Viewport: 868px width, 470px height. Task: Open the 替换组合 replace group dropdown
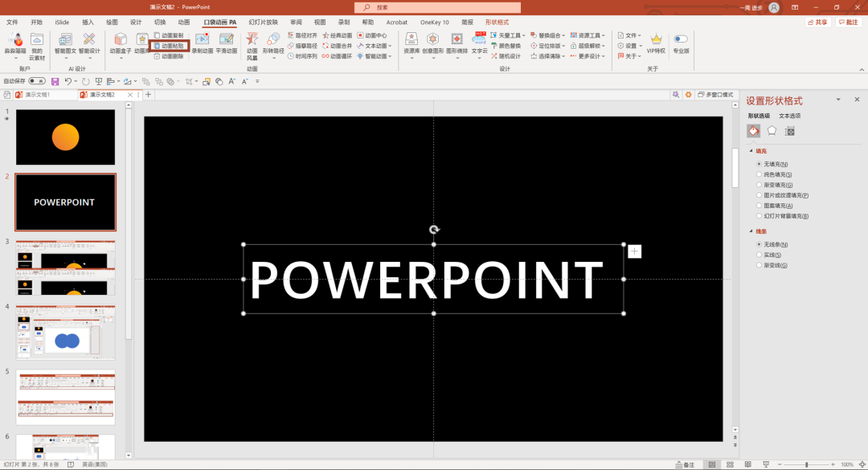coord(547,35)
